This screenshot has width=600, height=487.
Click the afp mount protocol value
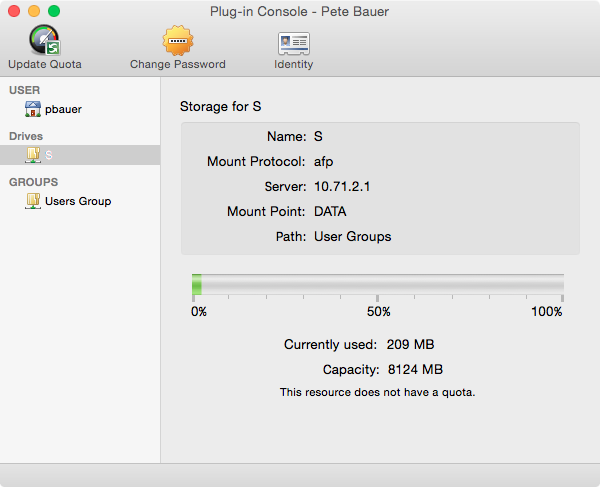tap(323, 161)
